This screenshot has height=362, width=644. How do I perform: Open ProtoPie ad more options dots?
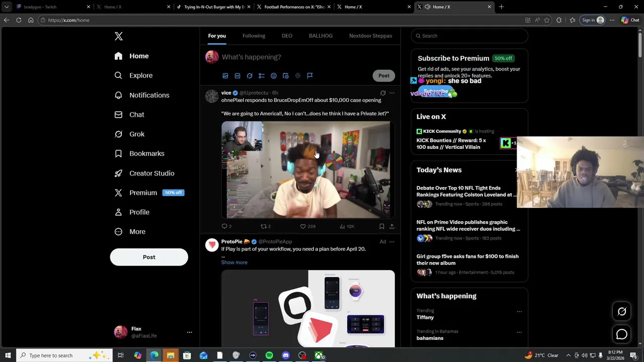[392, 242]
